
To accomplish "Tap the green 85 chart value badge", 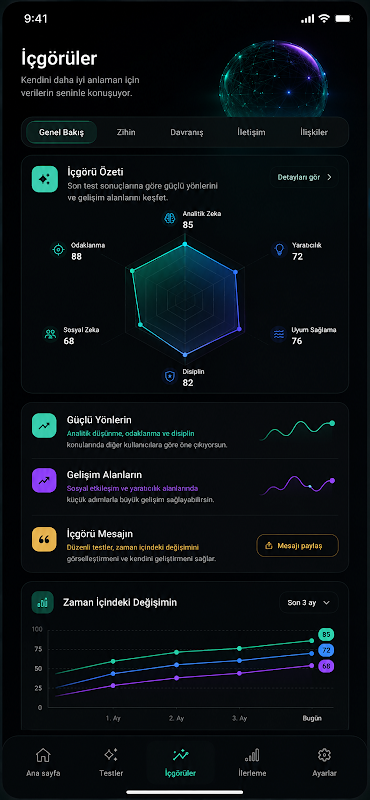I will 326,635.
